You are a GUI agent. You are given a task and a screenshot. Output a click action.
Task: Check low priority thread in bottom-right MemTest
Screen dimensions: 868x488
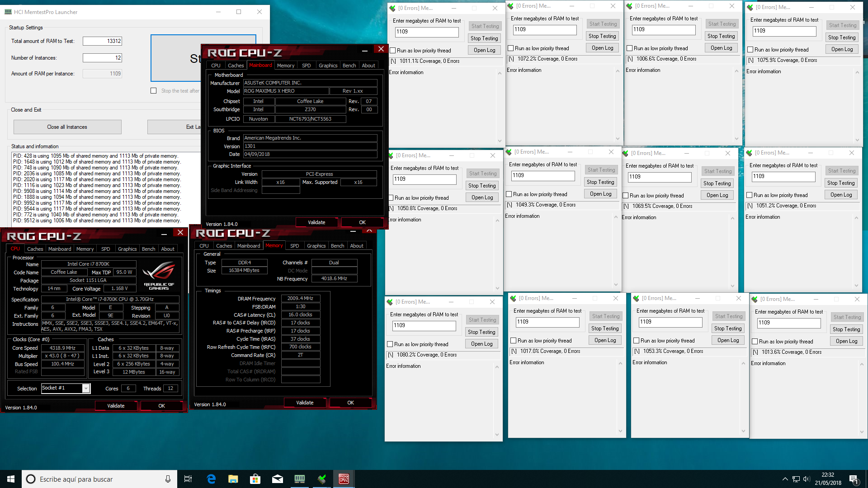click(x=755, y=342)
